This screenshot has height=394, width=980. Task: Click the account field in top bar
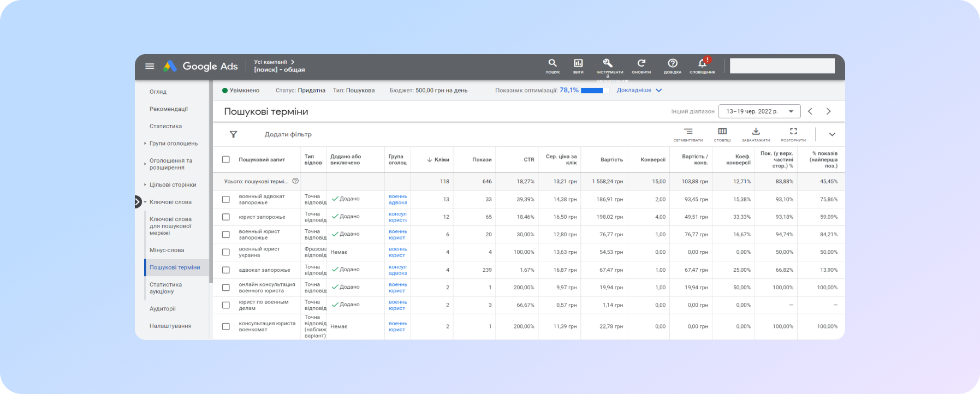pyautogui.click(x=782, y=65)
